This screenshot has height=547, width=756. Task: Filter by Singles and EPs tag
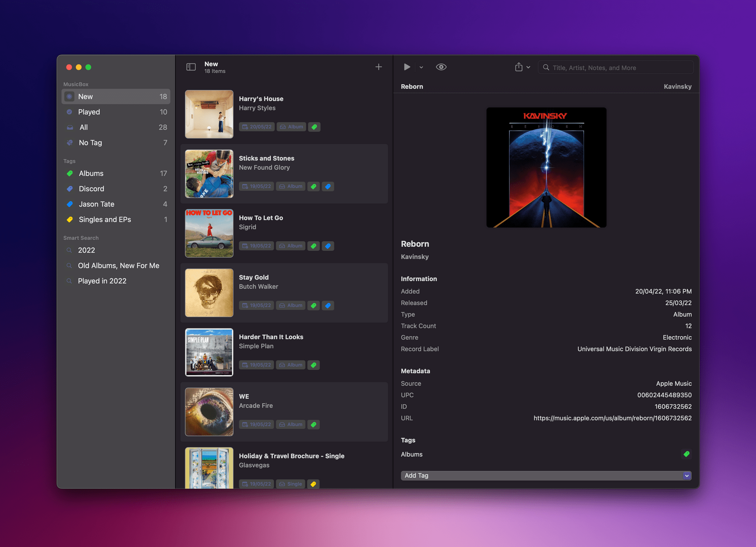coord(116,219)
